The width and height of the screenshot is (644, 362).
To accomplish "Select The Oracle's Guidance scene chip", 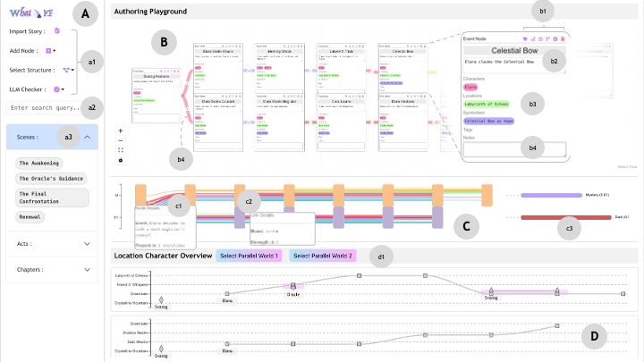I will pos(51,179).
